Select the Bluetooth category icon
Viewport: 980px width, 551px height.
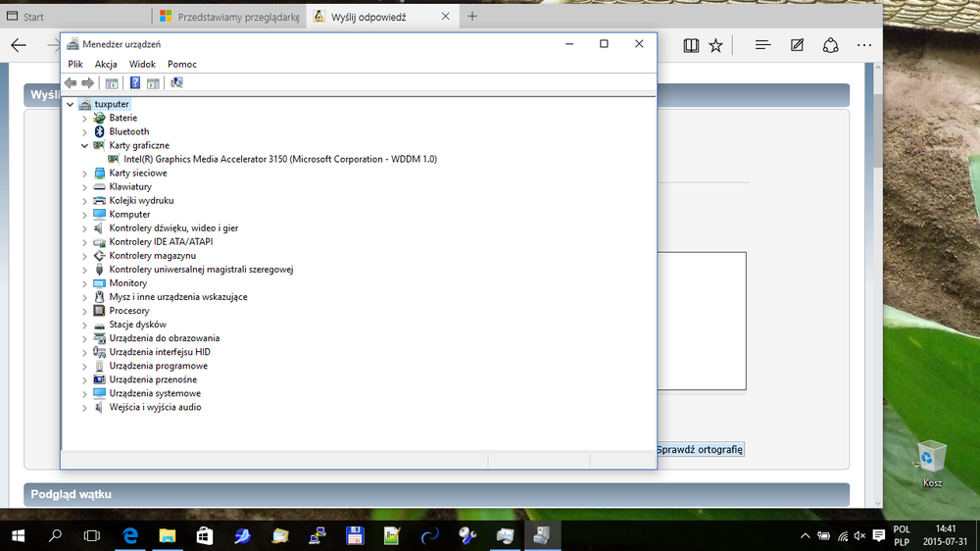click(x=99, y=131)
